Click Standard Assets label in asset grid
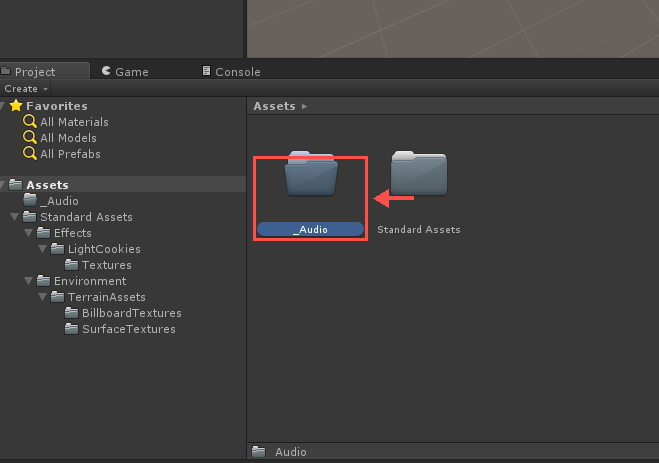This screenshot has height=463, width=659. (x=419, y=229)
